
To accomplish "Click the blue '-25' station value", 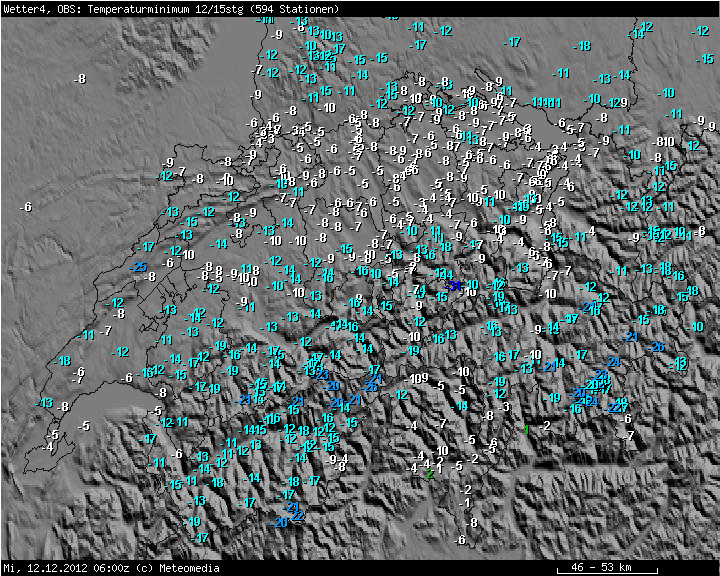I will pos(138,267).
